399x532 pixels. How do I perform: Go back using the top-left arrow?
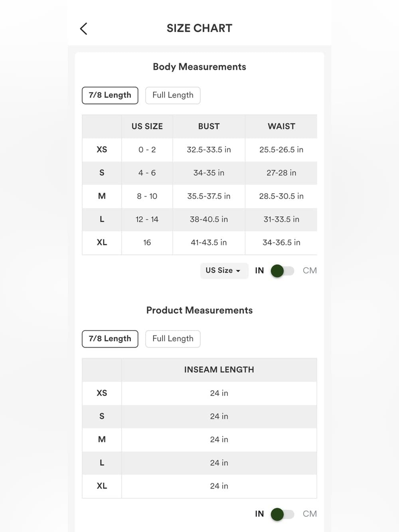pyautogui.click(x=83, y=28)
